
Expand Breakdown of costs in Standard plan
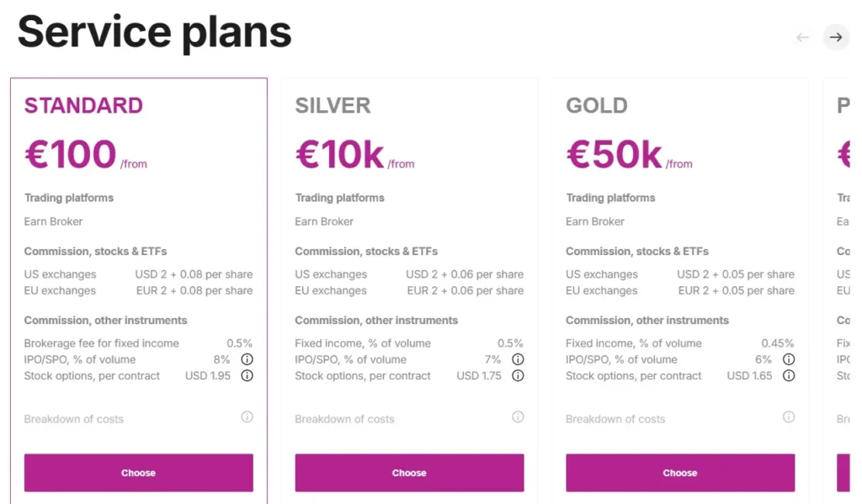[x=74, y=419]
